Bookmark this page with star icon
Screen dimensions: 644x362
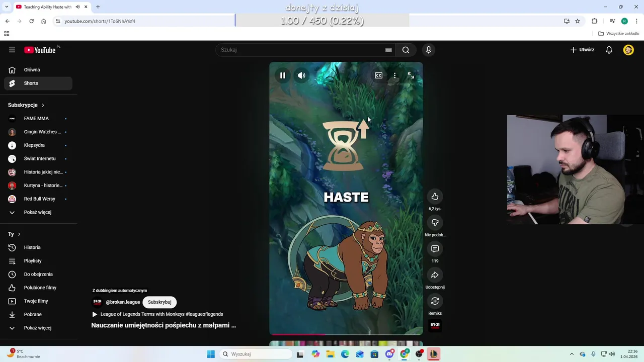pos(578,21)
